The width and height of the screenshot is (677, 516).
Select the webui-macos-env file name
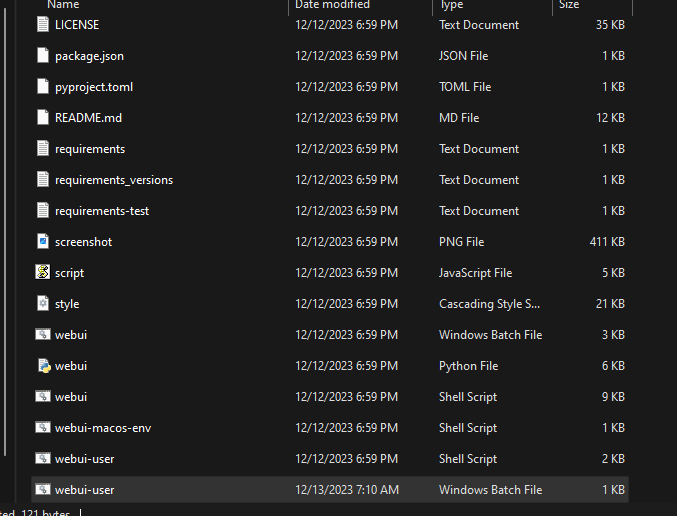tap(103, 428)
